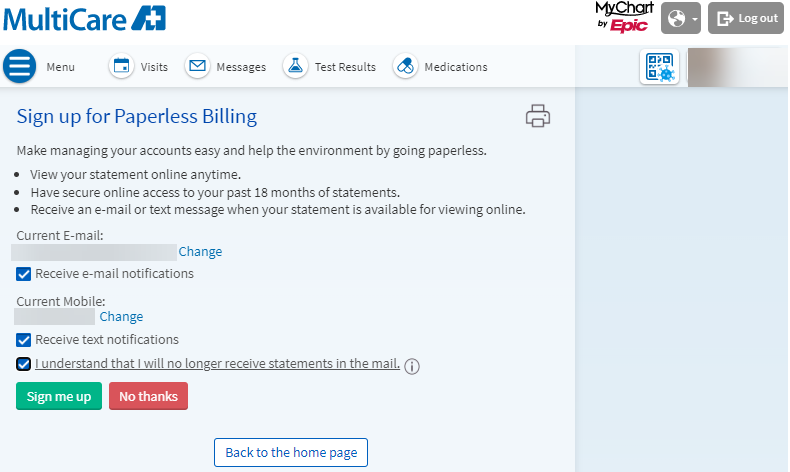
Task: Click Back to the home page button
Action: click(x=291, y=452)
